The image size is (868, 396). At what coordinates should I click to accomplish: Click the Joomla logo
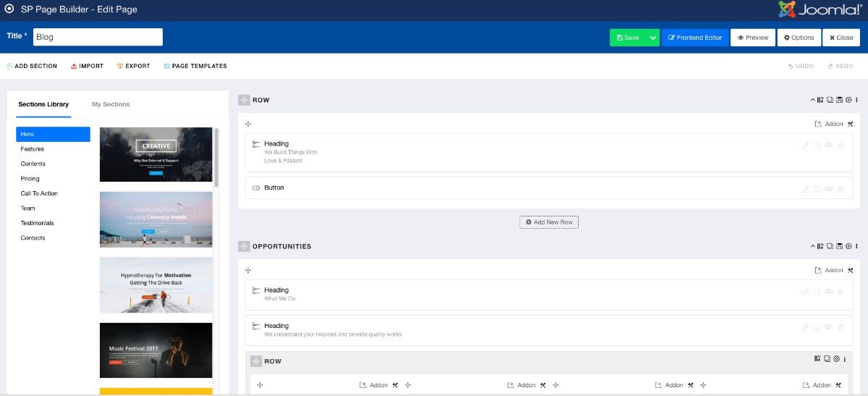click(x=820, y=9)
